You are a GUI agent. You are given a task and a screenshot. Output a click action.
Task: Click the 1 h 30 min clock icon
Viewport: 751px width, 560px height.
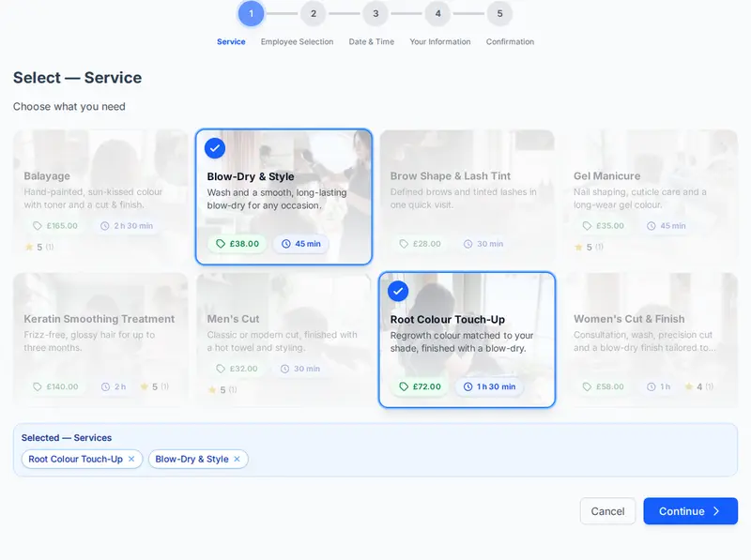(467, 386)
